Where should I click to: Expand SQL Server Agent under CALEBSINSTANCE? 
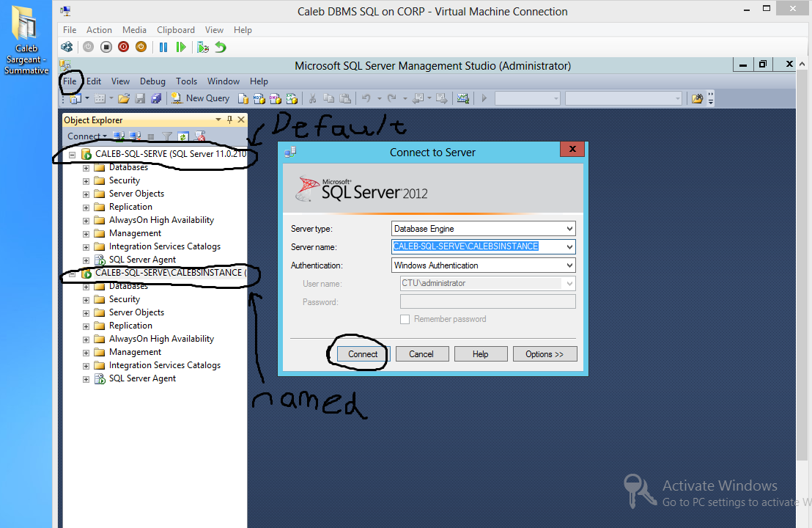[86, 379]
